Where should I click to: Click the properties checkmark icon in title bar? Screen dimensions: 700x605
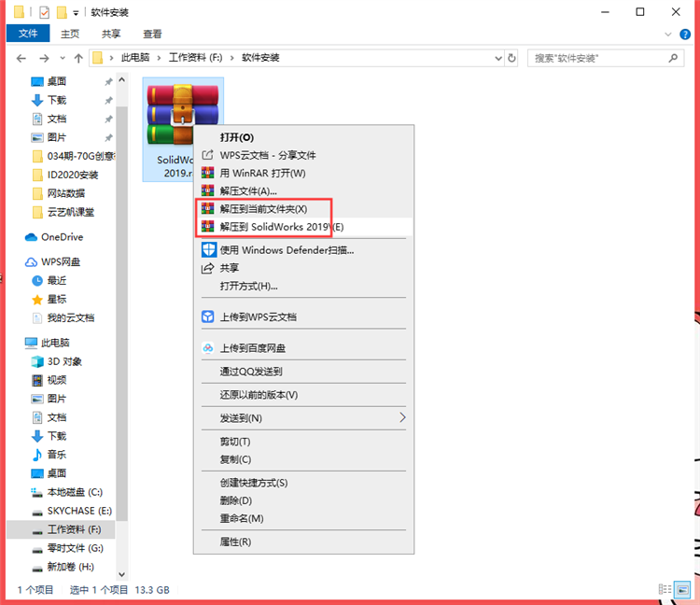[44, 12]
